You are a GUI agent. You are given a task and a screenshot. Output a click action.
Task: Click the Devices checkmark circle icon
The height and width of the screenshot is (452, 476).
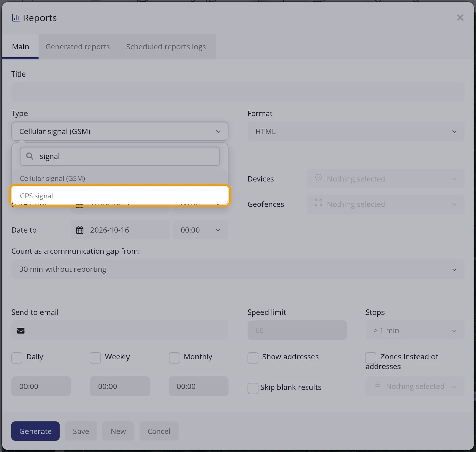point(318,177)
